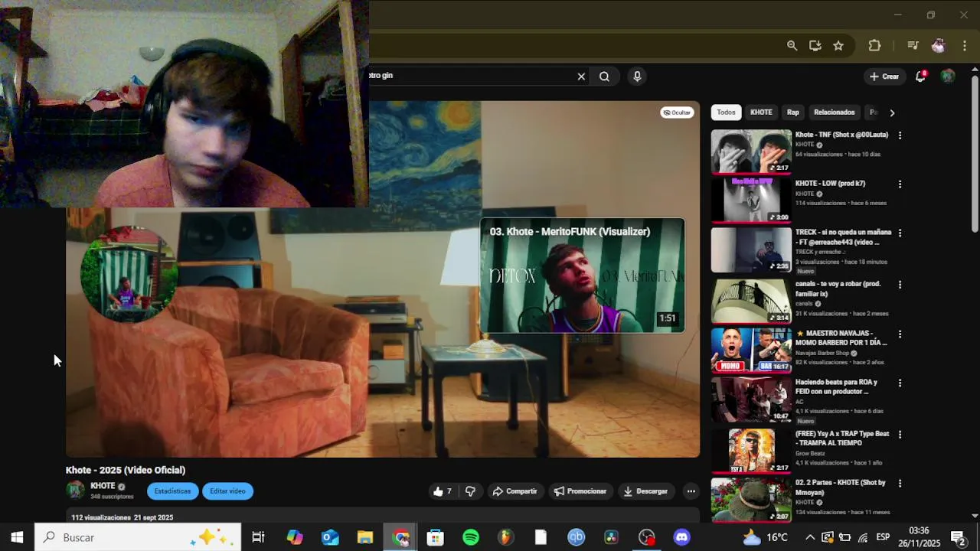Open options for Haciendo beats para ROA video
This screenshot has height=551, width=980.
(x=900, y=383)
